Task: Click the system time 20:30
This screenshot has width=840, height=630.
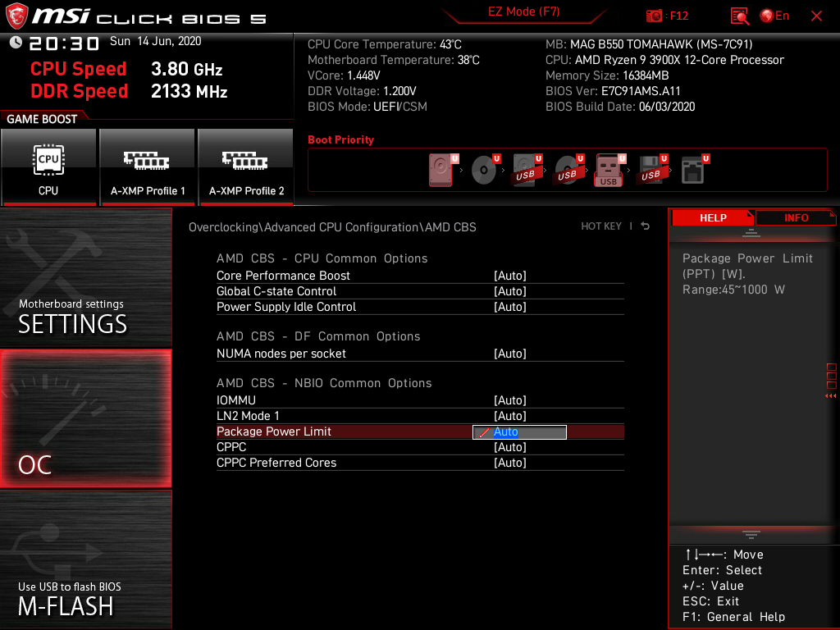Action: (64, 43)
